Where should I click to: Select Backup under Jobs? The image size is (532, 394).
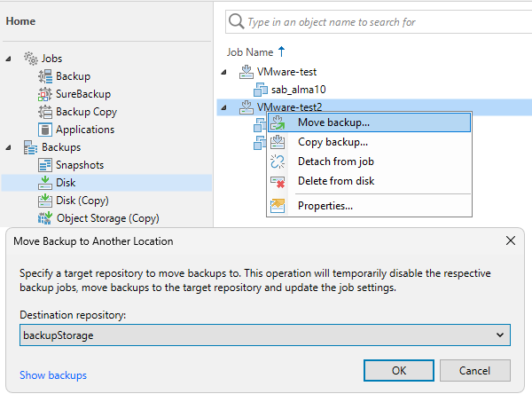74,76
